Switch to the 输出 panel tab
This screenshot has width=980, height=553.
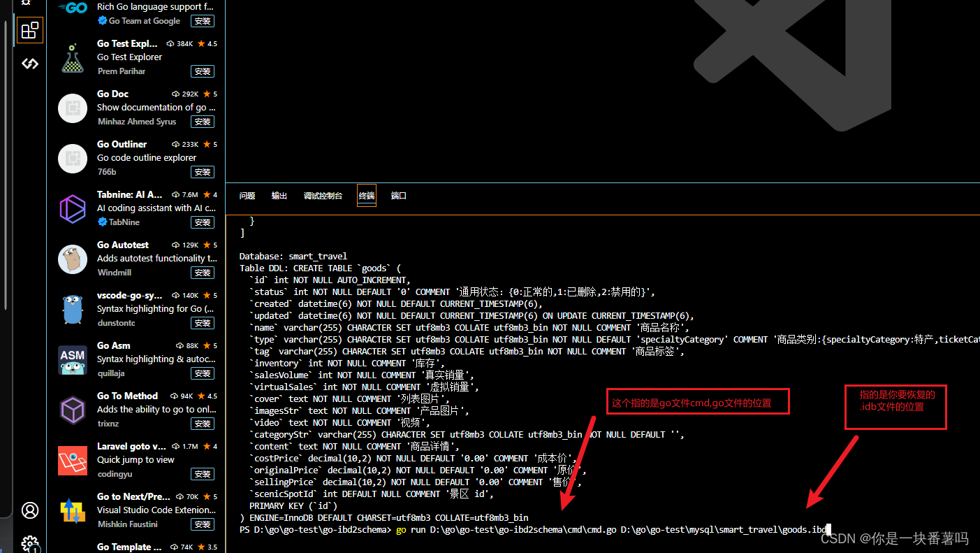point(279,195)
